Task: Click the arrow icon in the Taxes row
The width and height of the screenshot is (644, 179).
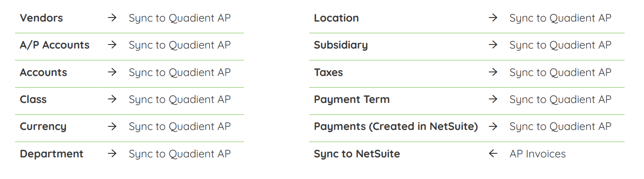Action: pyautogui.click(x=493, y=72)
